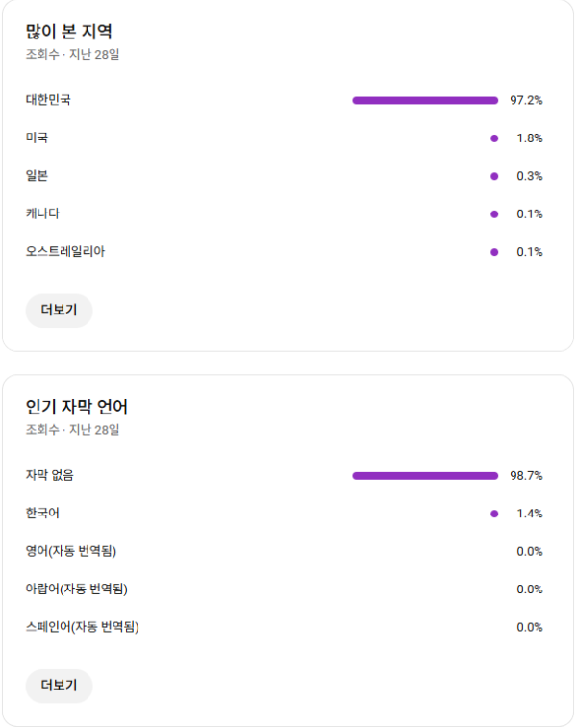Viewport: 577px width, 728px height.
Task: Click the 미국 region label
Action: coord(37,138)
